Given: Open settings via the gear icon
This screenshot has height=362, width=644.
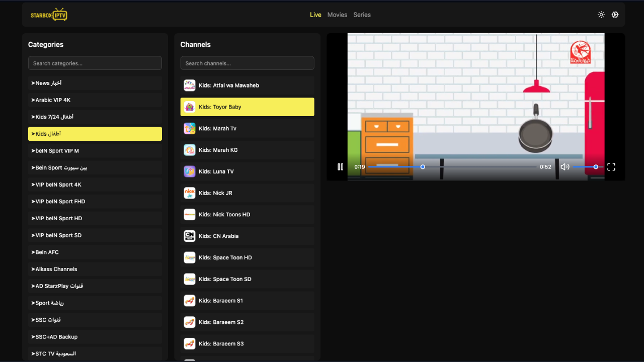Looking at the screenshot, I should pyautogui.click(x=615, y=15).
